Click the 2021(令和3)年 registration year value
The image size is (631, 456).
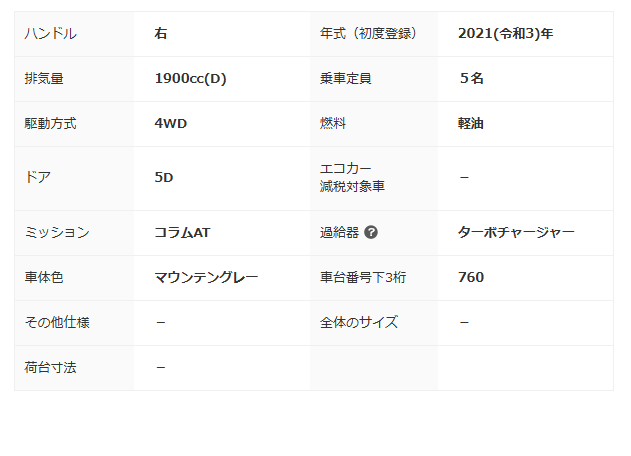pyautogui.click(x=505, y=34)
